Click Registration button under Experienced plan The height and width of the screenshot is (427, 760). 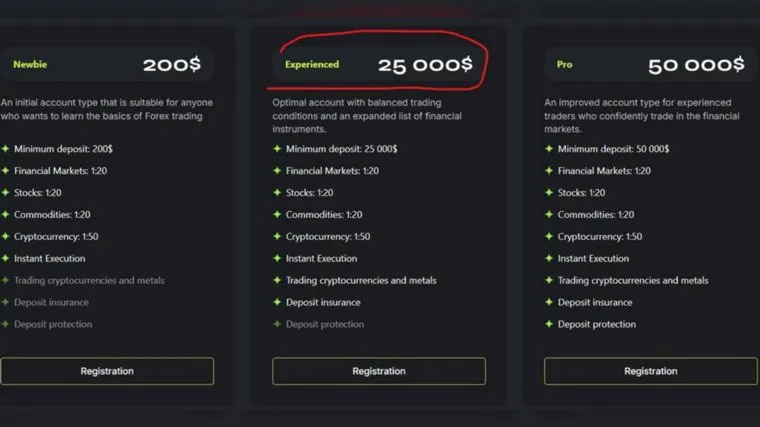(379, 371)
